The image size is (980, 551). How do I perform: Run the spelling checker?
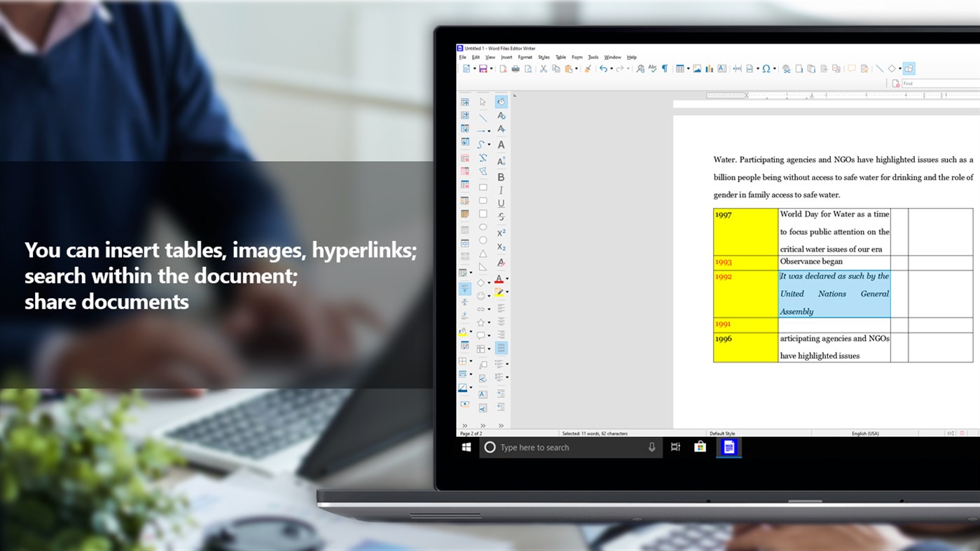652,68
